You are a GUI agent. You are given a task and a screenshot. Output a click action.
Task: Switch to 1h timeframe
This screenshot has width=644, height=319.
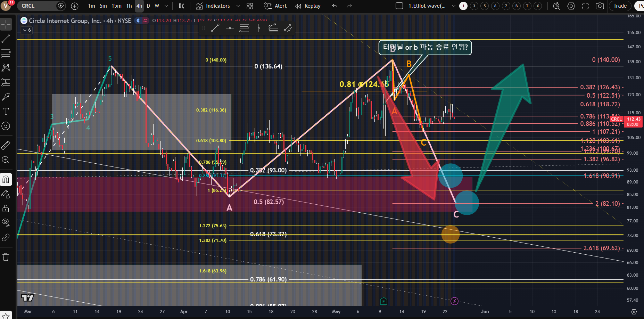click(129, 6)
